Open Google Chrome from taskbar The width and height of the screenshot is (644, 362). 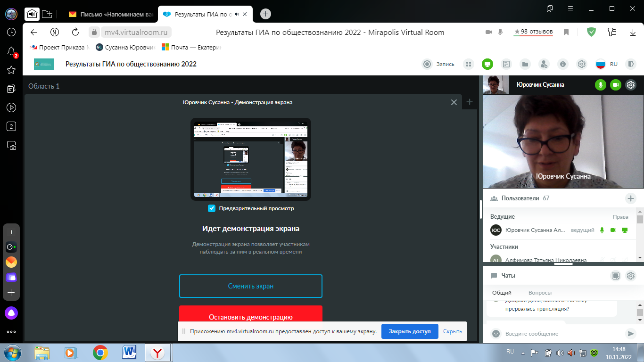(x=100, y=353)
